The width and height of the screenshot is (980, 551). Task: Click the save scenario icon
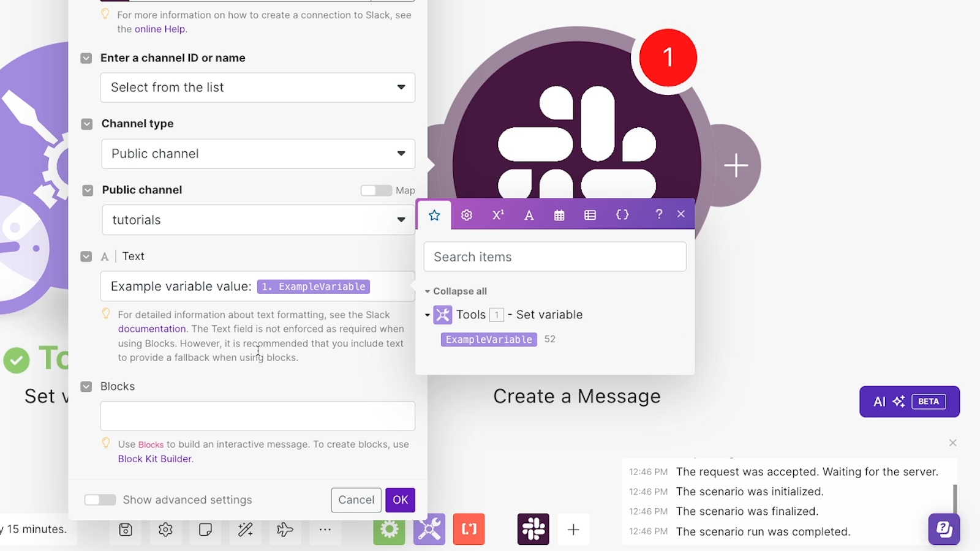point(126,530)
